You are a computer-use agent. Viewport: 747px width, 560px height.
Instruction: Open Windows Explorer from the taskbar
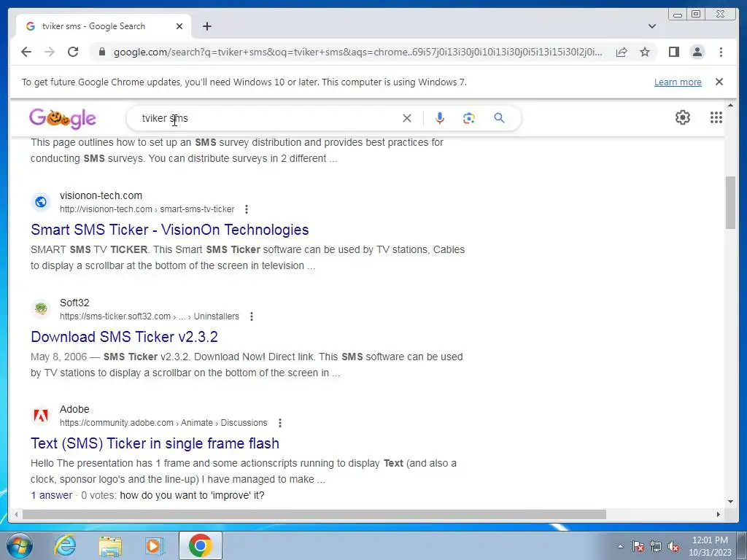point(110,545)
